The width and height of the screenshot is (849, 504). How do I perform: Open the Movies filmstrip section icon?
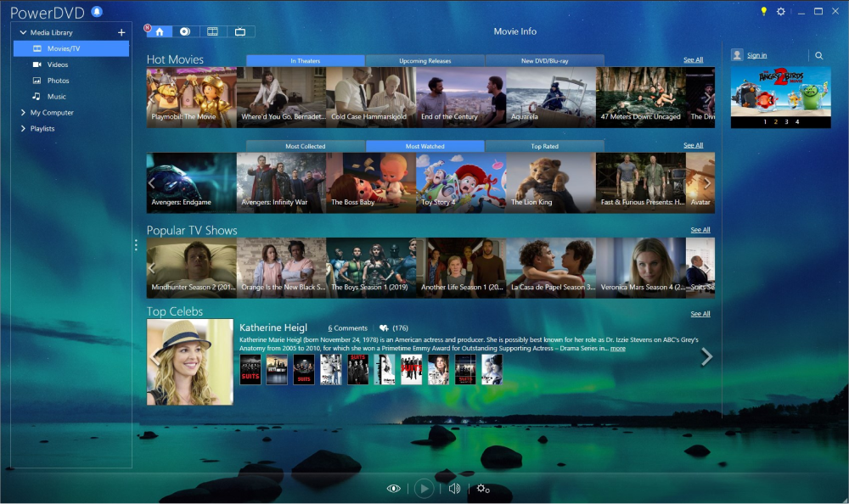click(x=213, y=31)
